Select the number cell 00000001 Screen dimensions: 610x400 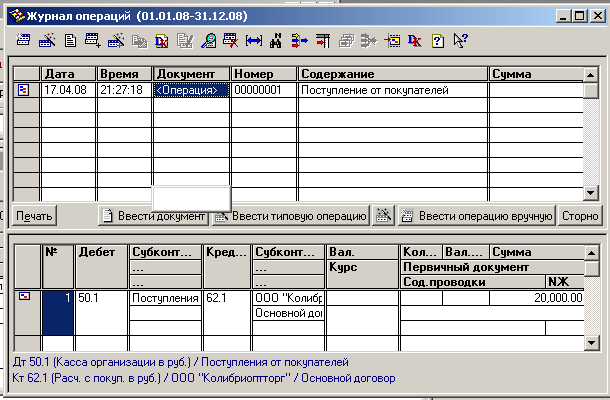click(264, 90)
